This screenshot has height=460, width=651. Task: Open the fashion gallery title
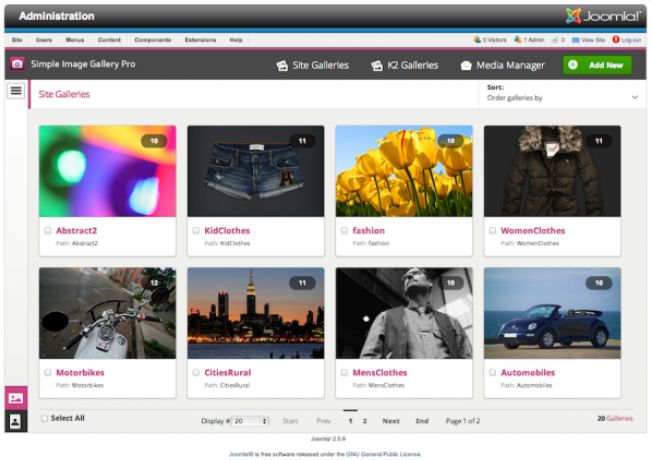(369, 230)
